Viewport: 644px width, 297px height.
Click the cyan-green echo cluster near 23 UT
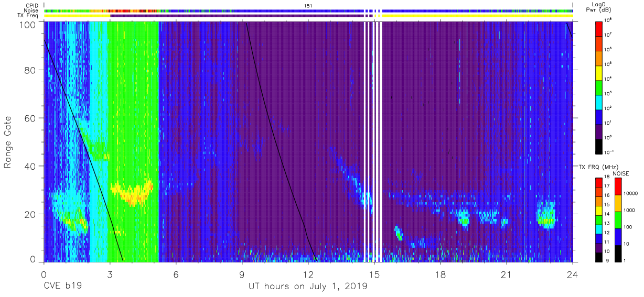click(x=546, y=215)
